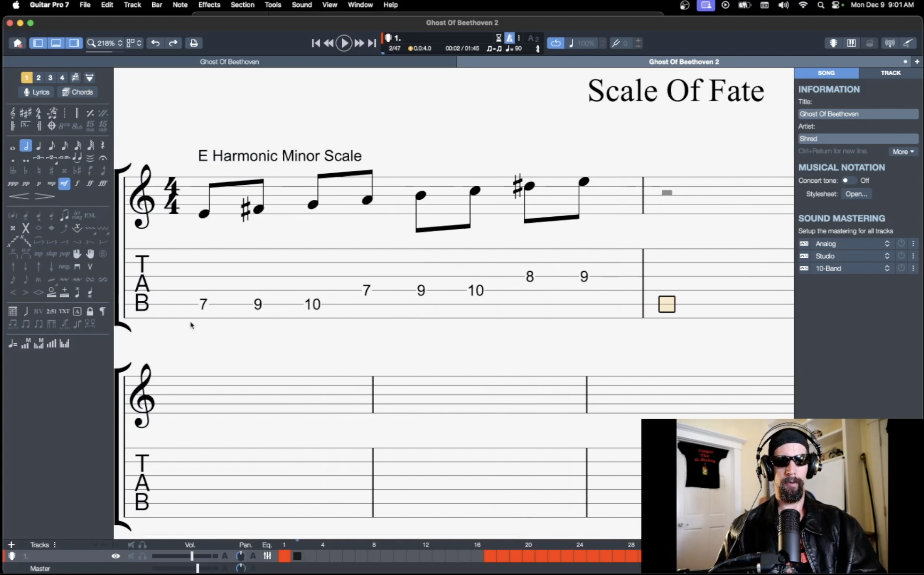Choose the mezzo-forte dynamic
Image resolution: width=924 pixels, height=575 pixels.
[x=64, y=183]
